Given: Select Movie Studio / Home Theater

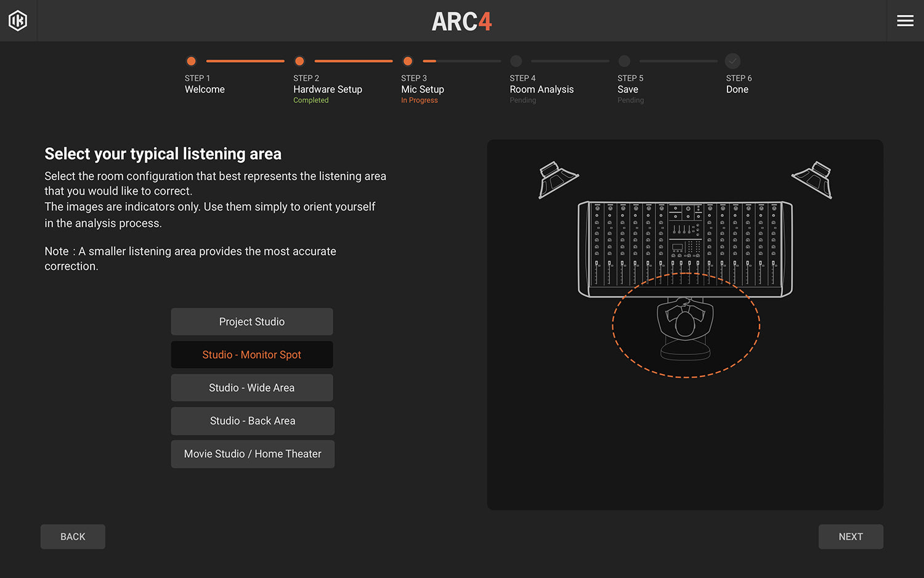Looking at the screenshot, I should click(x=253, y=454).
